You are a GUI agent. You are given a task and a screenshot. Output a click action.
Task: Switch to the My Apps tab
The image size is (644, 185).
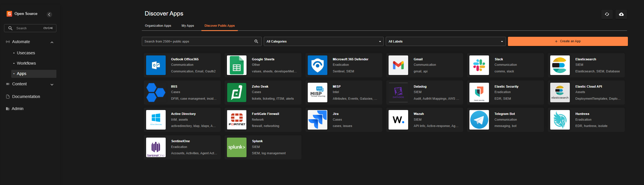click(x=188, y=26)
